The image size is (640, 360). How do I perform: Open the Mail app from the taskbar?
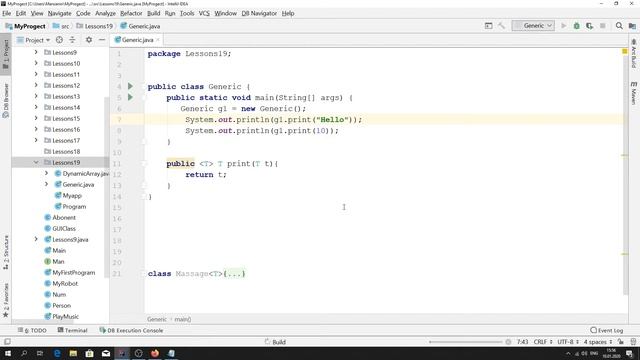[x=106, y=353]
